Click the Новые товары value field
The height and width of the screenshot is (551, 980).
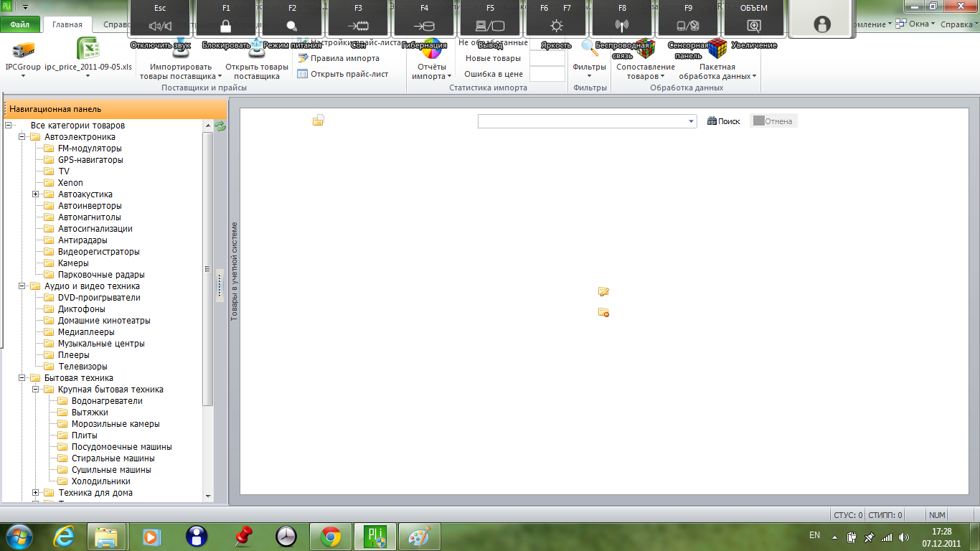547,58
